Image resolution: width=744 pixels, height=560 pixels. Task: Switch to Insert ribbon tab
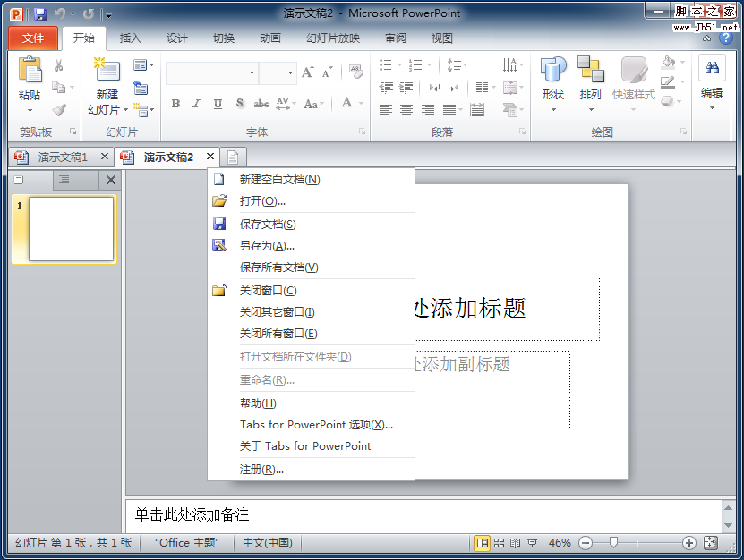(130, 38)
